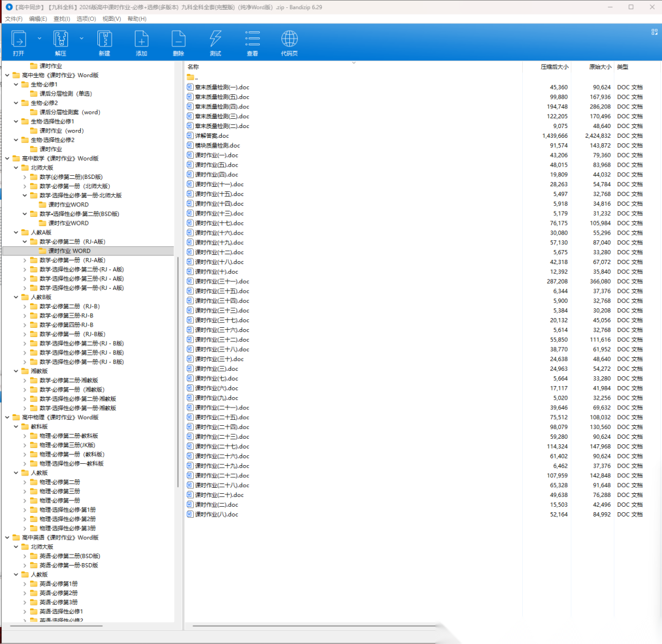662x644 pixels.
Task: Collapse the 人教B版 tree branch
Action: coord(17,297)
